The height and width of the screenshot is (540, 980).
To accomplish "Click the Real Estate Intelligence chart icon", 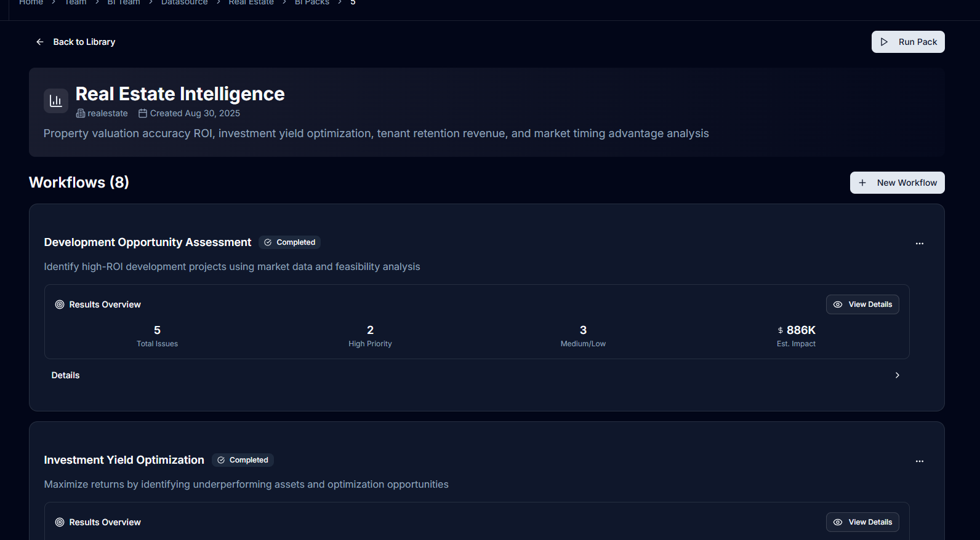I will click(x=56, y=101).
